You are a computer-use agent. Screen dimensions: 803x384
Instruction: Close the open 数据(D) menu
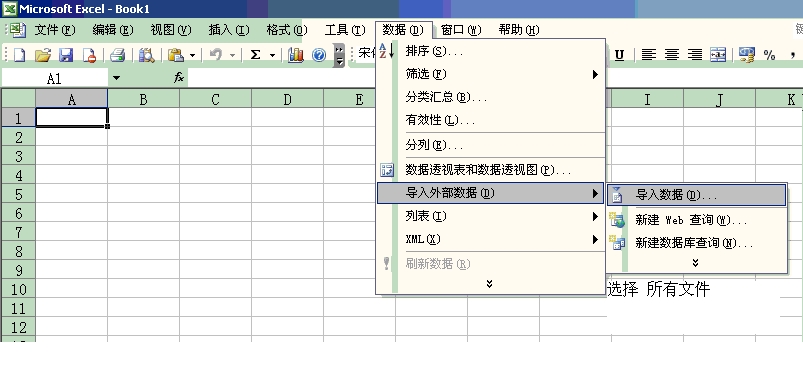[403, 30]
